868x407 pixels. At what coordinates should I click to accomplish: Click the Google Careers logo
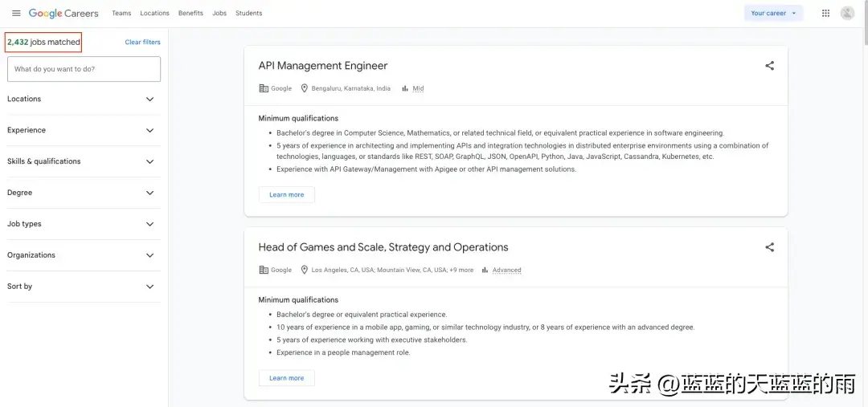click(63, 14)
